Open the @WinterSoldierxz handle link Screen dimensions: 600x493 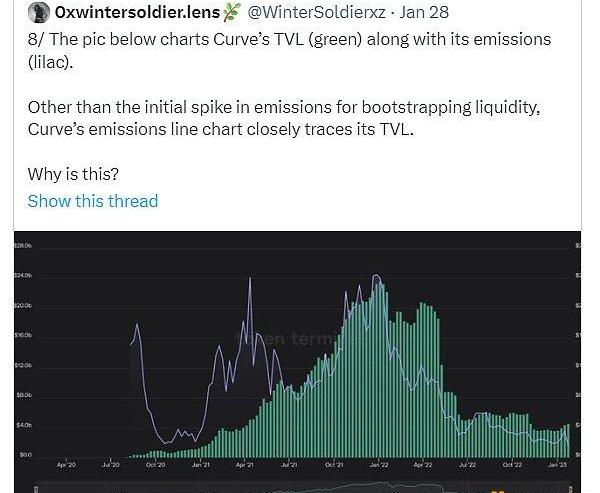pos(316,12)
